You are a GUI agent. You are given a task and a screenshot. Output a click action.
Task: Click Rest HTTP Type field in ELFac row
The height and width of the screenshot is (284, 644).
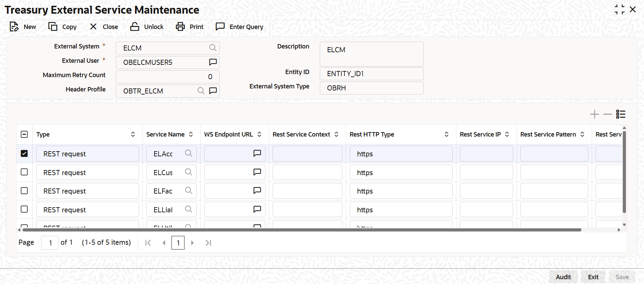(401, 191)
